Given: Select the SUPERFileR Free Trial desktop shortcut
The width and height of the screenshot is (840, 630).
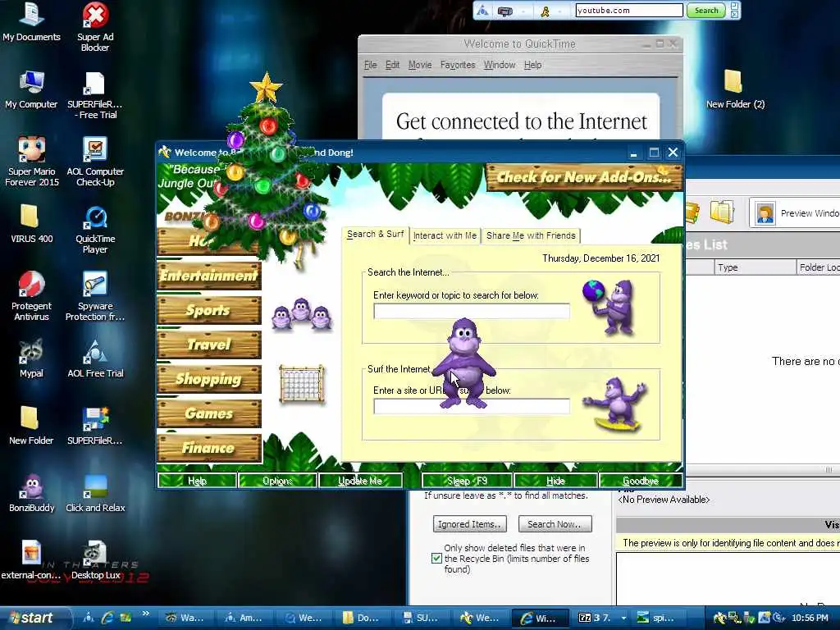Looking at the screenshot, I should (x=95, y=95).
